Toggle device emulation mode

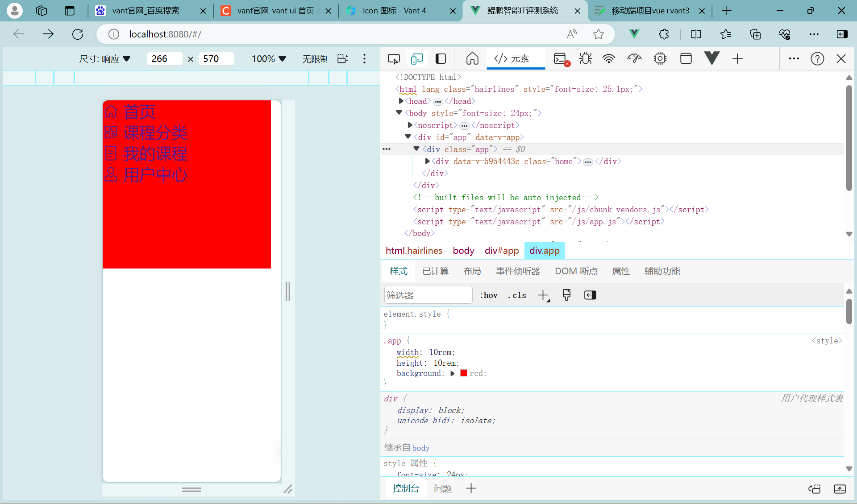417,58
